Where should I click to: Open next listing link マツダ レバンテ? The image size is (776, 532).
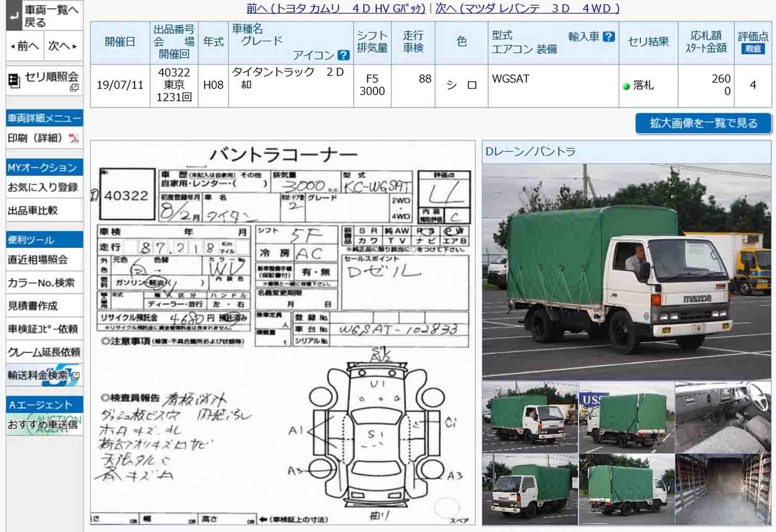pos(527,8)
